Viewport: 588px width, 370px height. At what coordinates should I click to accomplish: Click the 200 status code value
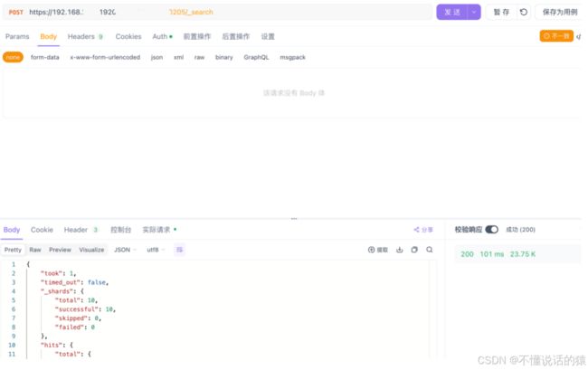pos(467,254)
